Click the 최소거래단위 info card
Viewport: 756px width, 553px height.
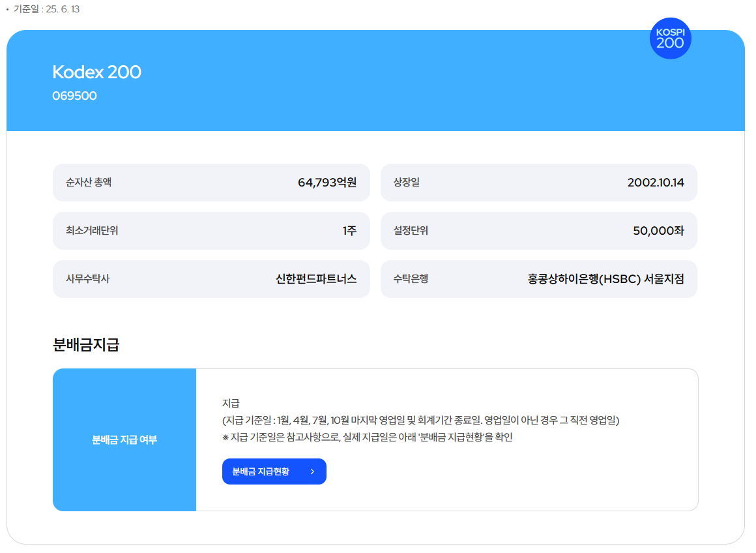[212, 231]
